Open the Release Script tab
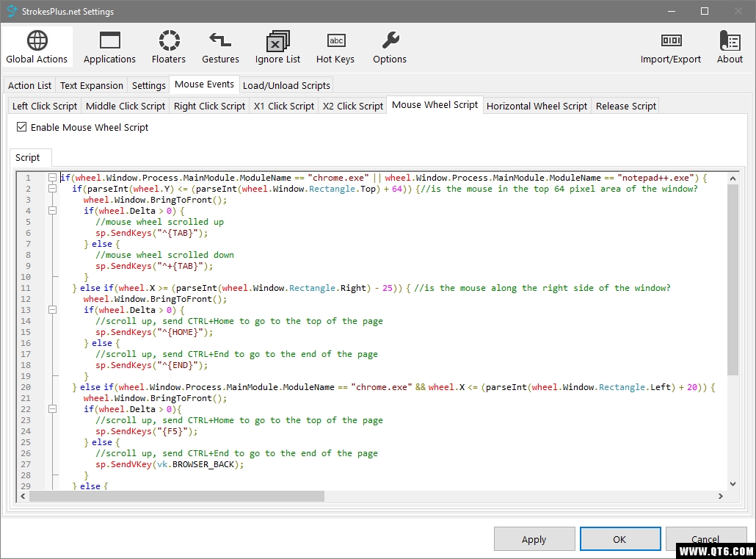The image size is (756, 559). tap(626, 107)
